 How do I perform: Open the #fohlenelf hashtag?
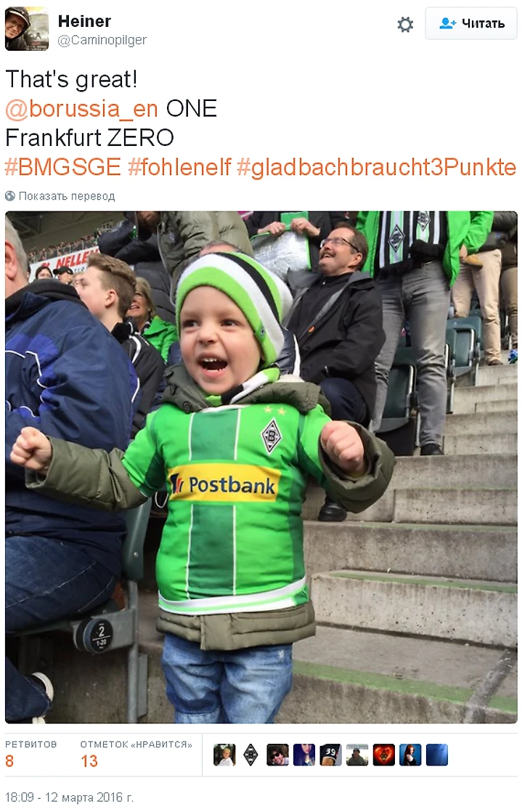(x=179, y=167)
